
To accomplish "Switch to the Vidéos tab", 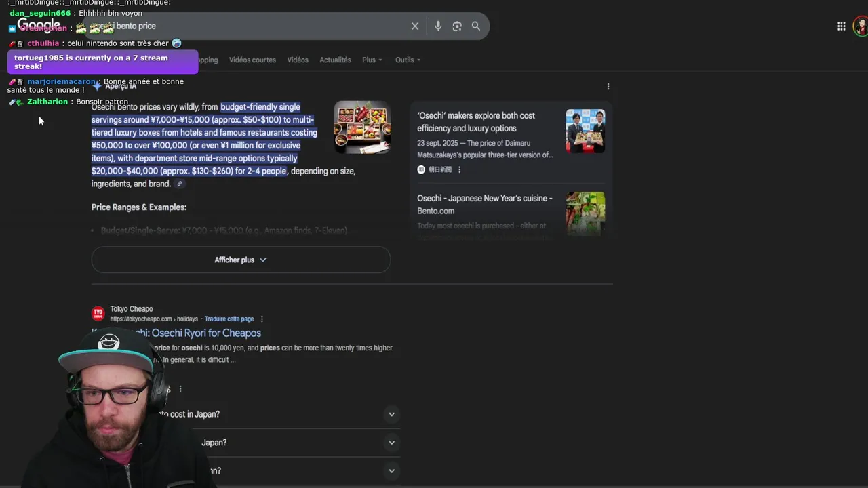I will [x=298, y=60].
